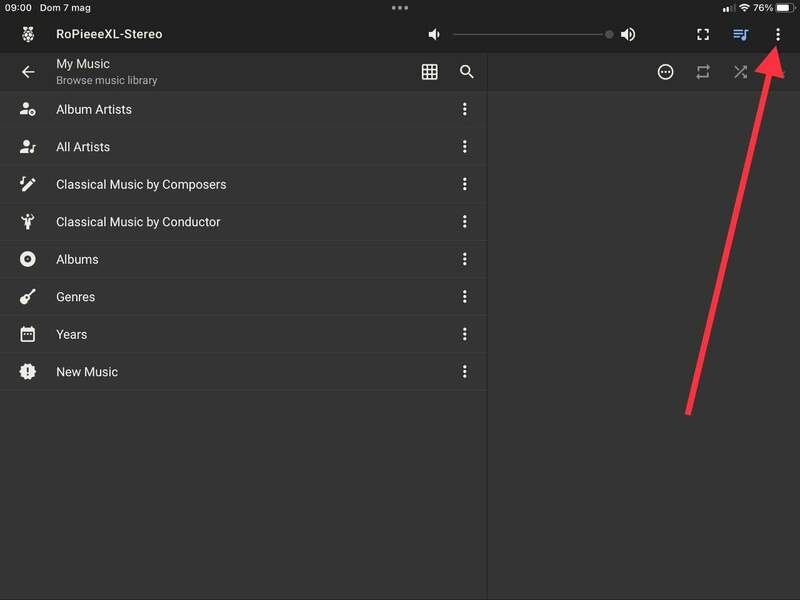Image resolution: width=800 pixels, height=600 pixels.
Task: Open options menu for Genres
Action: click(x=464, y=297)
